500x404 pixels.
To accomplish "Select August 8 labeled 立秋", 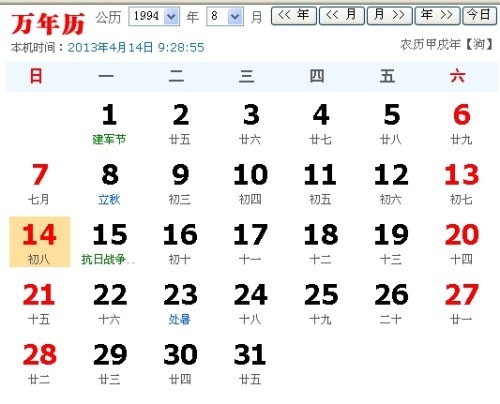I will (109, 183).
